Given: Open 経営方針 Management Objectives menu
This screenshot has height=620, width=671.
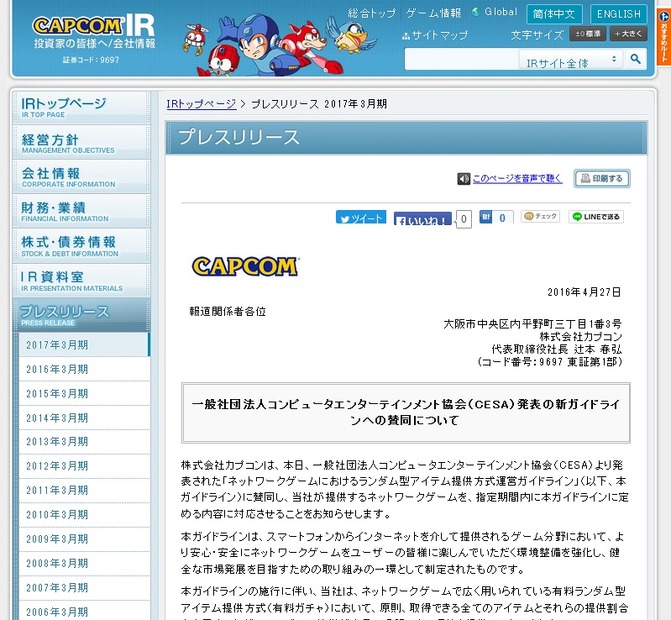Looking at the screenshot, I should tap(81, 143).
